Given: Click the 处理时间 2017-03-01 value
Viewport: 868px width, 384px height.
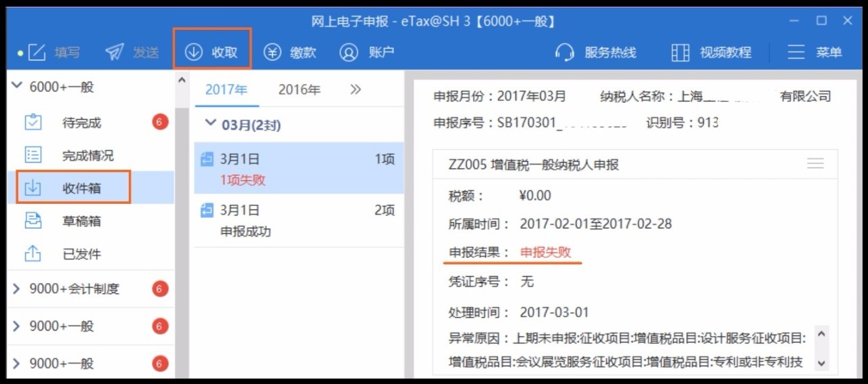Looking at the screenshot, I should tap(555, 313).
